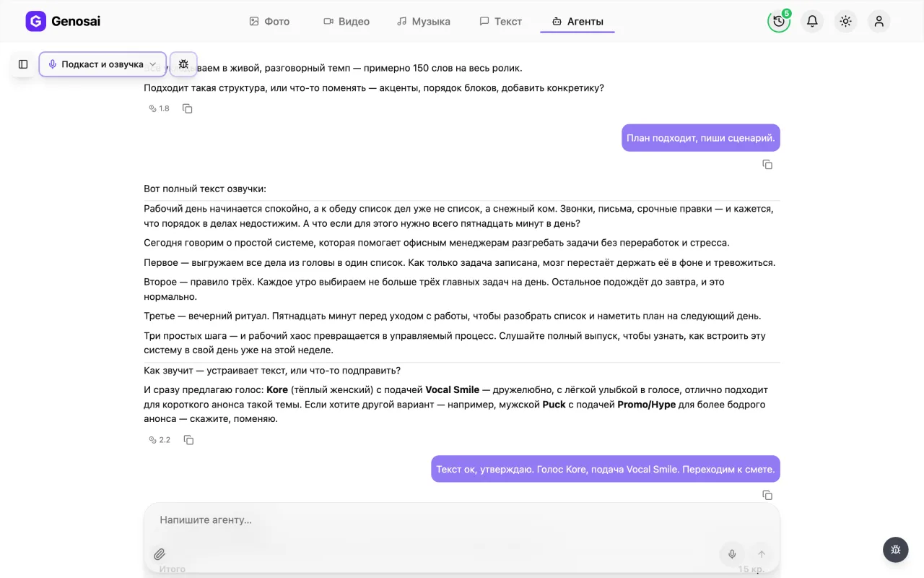Open the Genosai home logo
The width and height of the screenshot is (924, 578).
click(63, 21)
